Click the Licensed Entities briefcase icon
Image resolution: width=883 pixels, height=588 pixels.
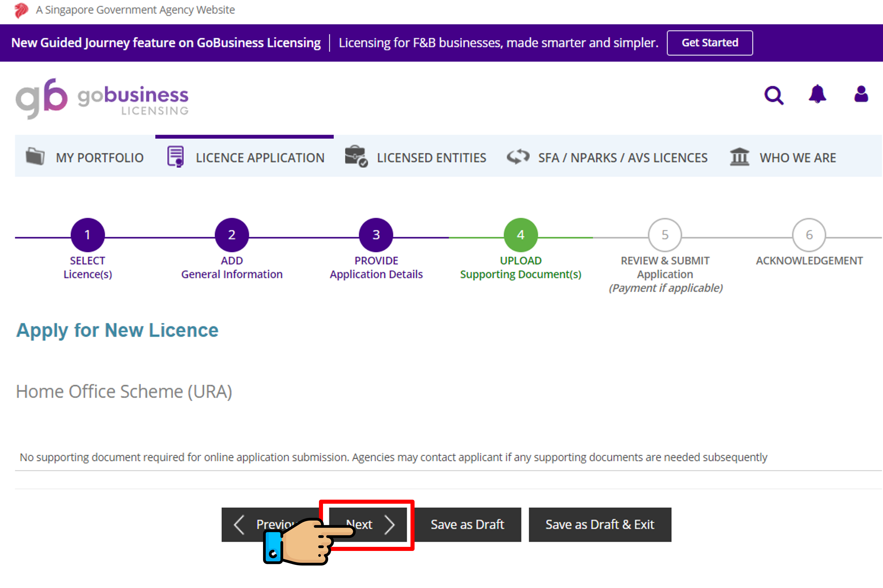356,156
